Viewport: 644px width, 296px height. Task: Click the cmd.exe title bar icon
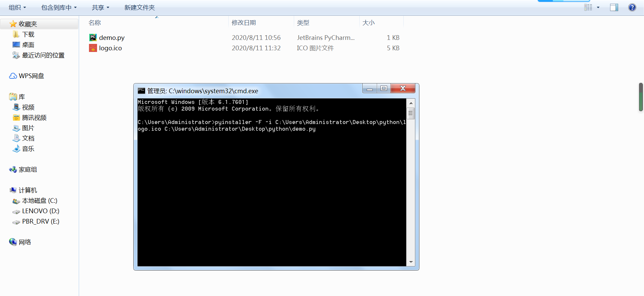point(141,91)
